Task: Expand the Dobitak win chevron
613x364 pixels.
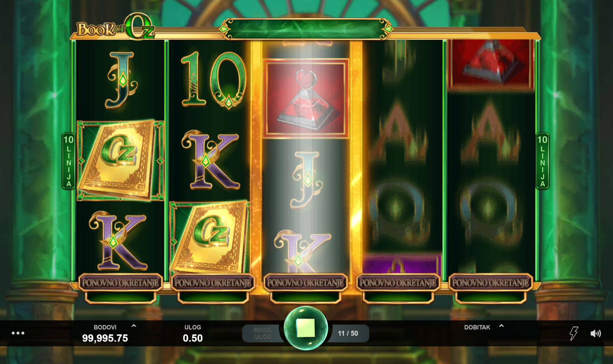Action: 501,326
